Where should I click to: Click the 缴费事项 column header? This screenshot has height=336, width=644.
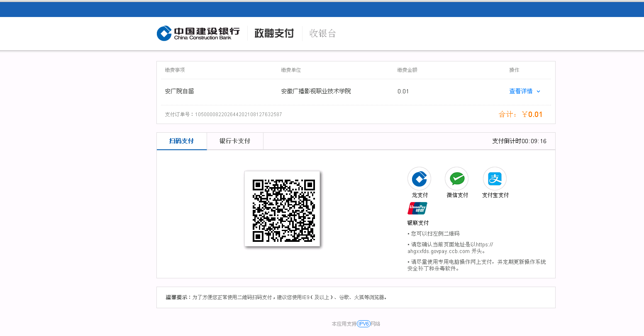(x=175, y=70)
